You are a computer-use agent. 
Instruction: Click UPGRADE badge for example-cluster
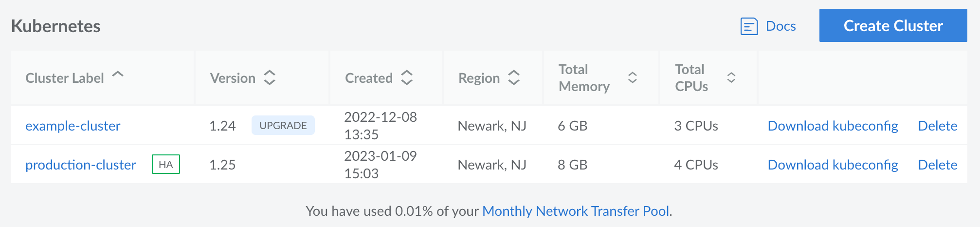283,126
